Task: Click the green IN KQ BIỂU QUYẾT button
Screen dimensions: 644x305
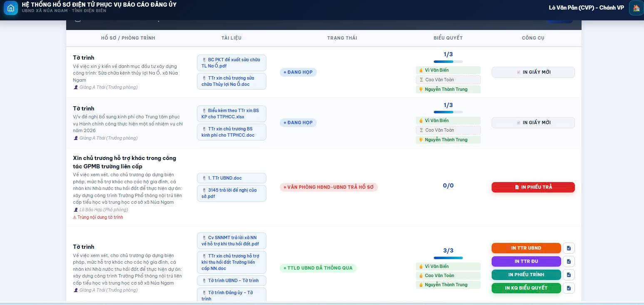Action: coord(526,288)
